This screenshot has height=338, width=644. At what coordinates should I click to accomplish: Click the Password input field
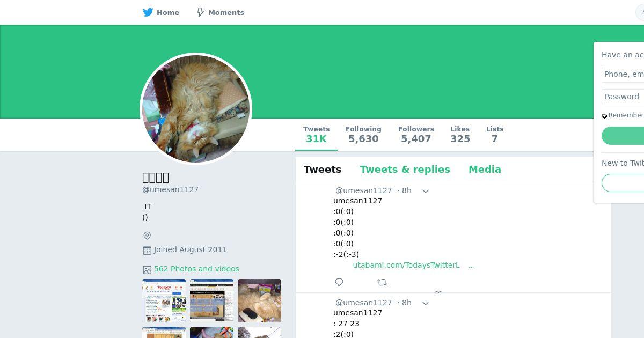click(623, 97)
